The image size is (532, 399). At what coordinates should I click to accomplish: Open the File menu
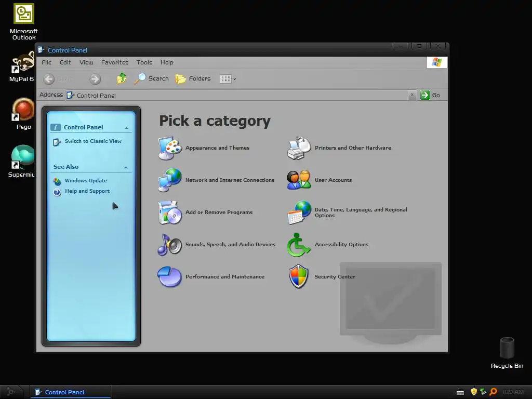(46, 62)
